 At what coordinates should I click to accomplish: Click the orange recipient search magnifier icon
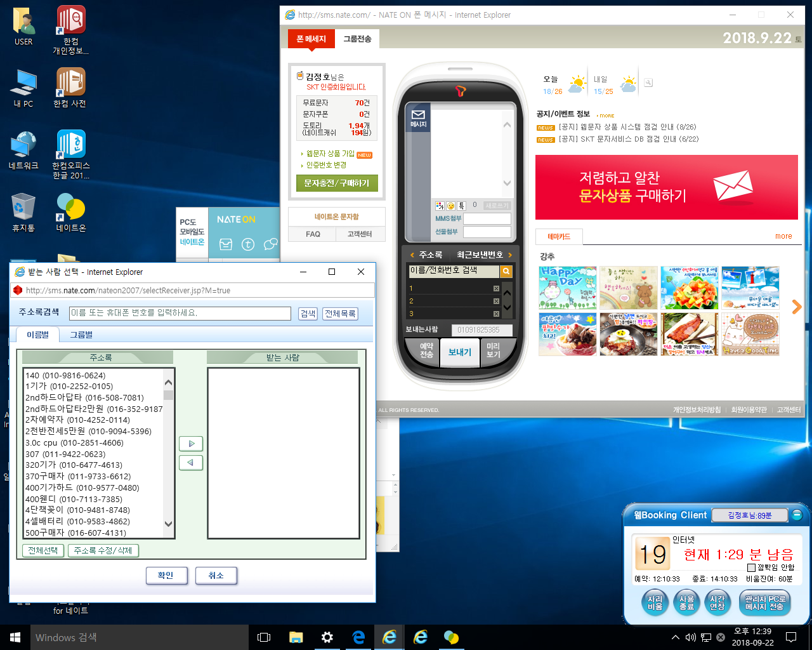[x=506, y=272]
